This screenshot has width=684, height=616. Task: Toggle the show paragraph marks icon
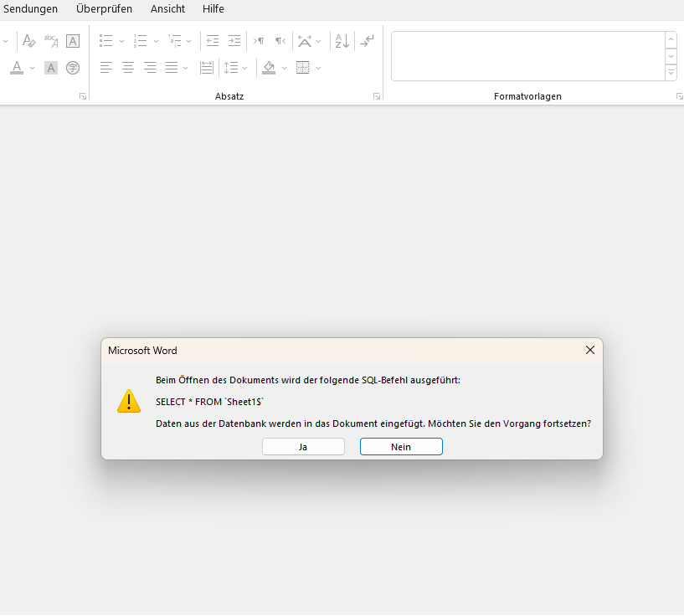[368, 41]
